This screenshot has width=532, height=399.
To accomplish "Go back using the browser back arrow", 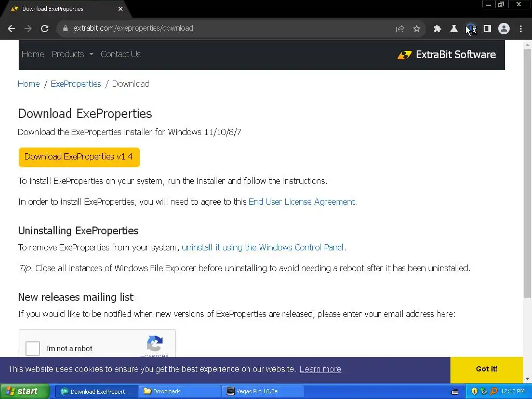I will pyautogui.click(x=11, y=29).
